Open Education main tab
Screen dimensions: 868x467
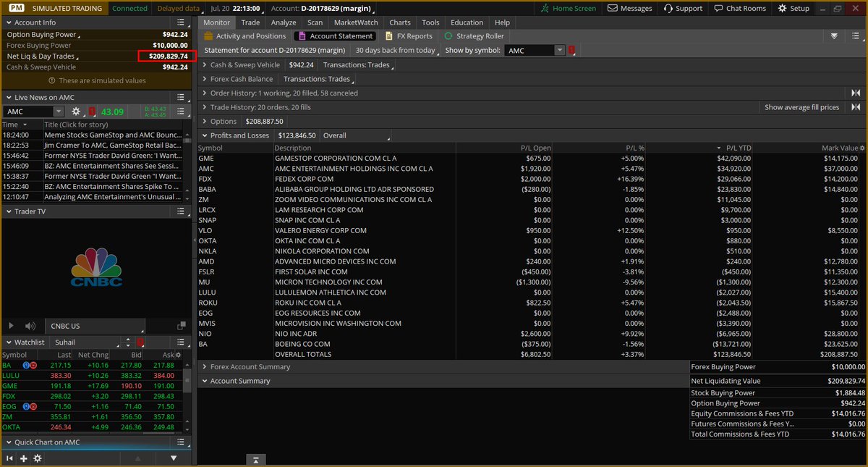467,22
